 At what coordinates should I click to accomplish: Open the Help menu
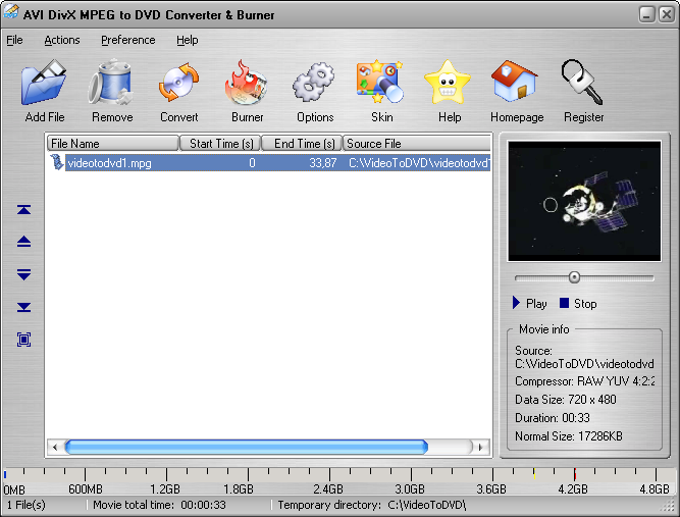[187, 40]
